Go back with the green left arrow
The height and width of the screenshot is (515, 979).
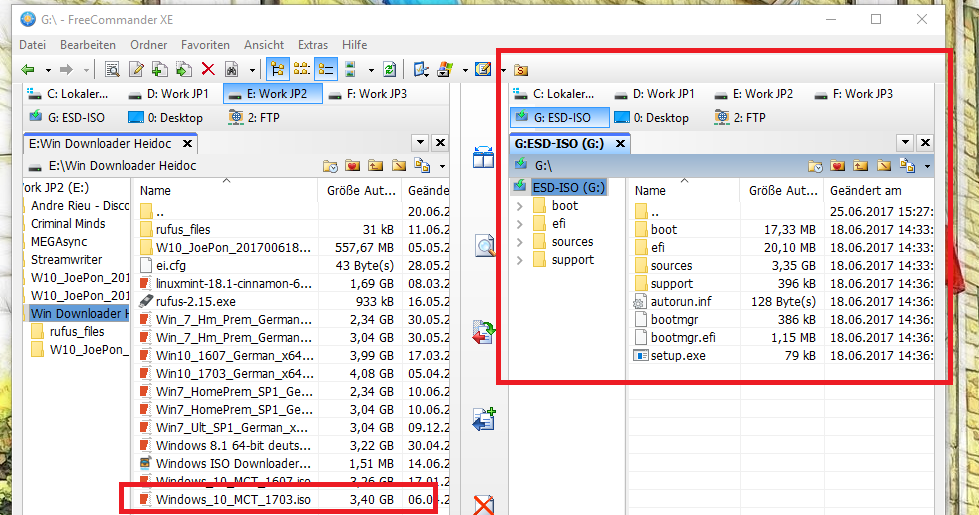point(27,69)
